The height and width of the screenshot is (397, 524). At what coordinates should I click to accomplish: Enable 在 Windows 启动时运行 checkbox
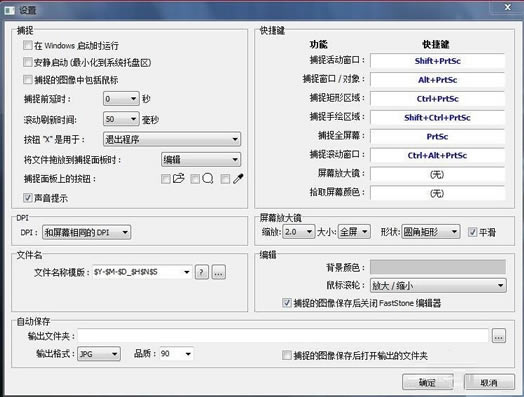click(x=28, y=45)
